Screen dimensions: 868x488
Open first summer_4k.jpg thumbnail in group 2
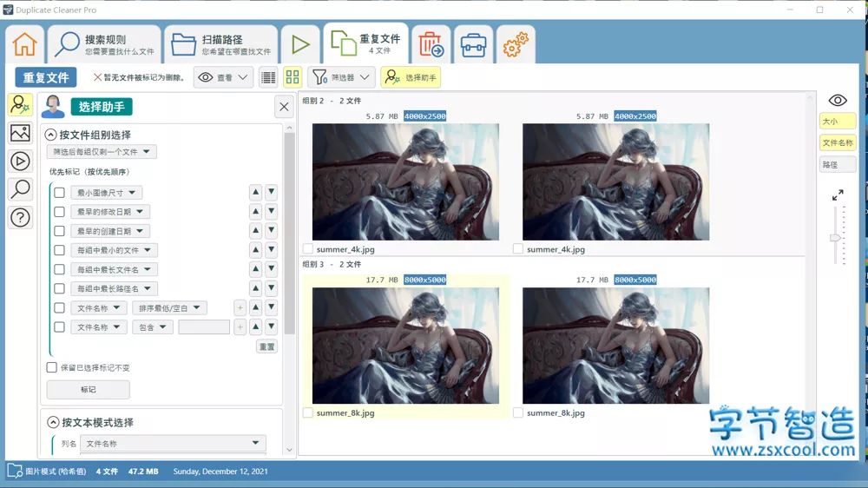point(405,182)
